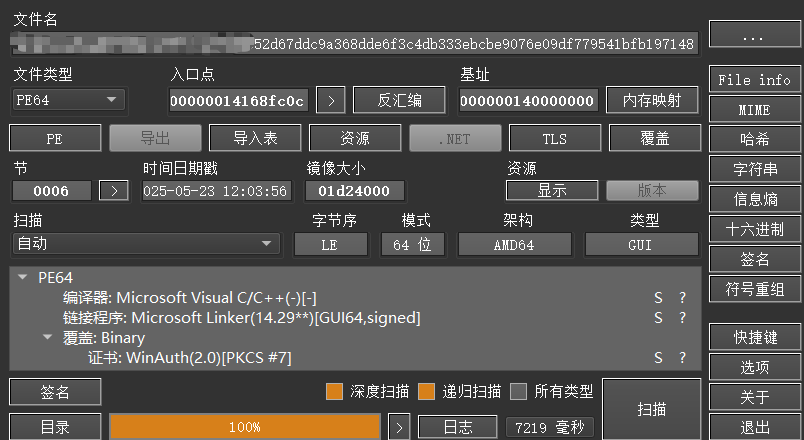The height and width of the screenshot is (440, 804).
Task: Click the 显示 show resources button
Action: [552, 190]
